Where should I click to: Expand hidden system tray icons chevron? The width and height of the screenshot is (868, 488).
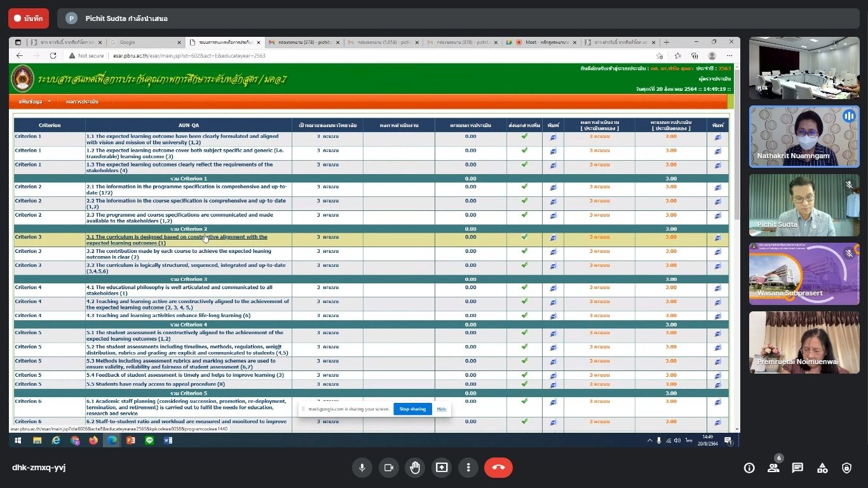coord(649,440)
